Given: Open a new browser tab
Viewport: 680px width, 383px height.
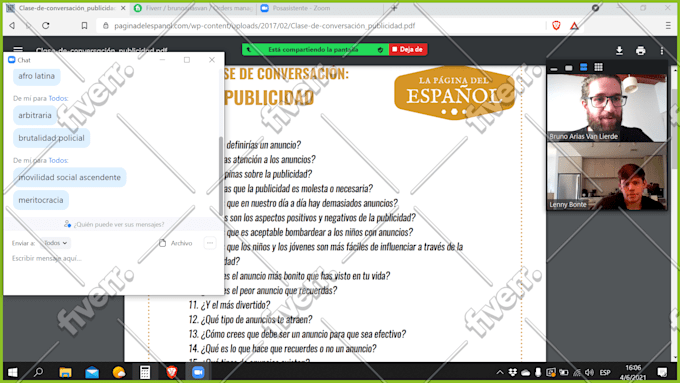Looking at the screenshot, I should [394, 8].
